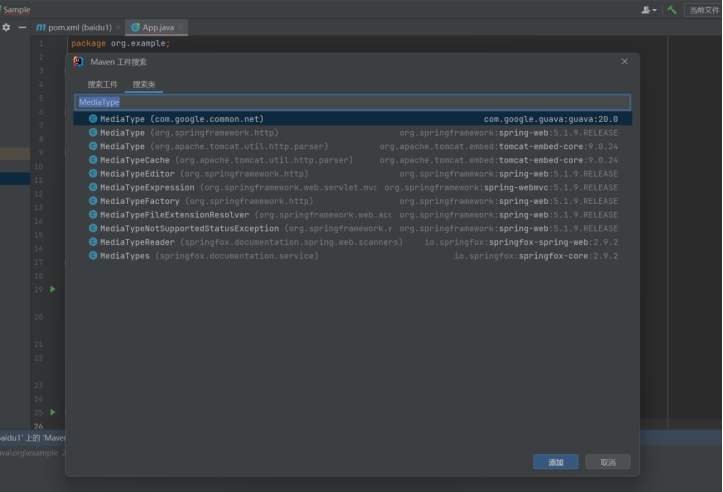Click line number 10 in gutter
723x492 pixels.
pyautogui.click(x=39, y=166)
